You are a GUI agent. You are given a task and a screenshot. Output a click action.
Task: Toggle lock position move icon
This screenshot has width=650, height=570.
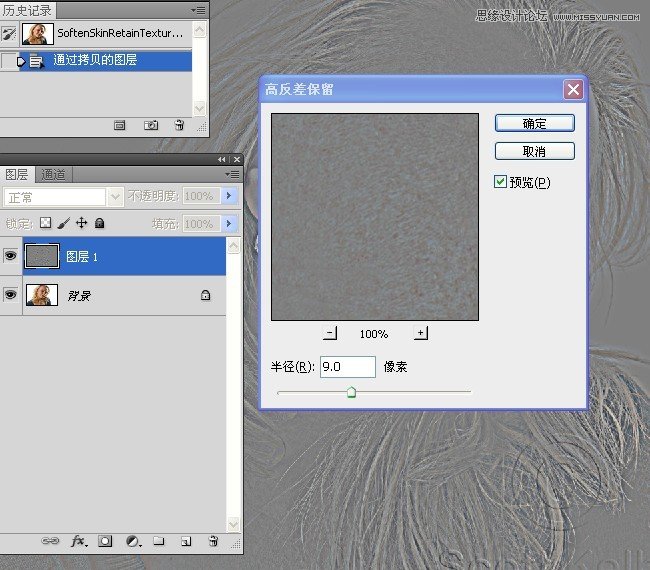pos(82,223)
